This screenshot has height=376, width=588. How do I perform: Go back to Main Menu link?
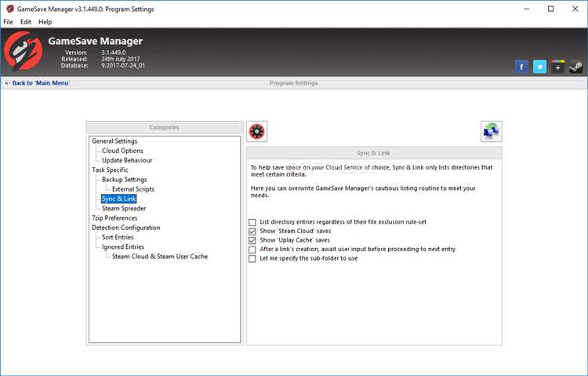click(x=38, y=83)
